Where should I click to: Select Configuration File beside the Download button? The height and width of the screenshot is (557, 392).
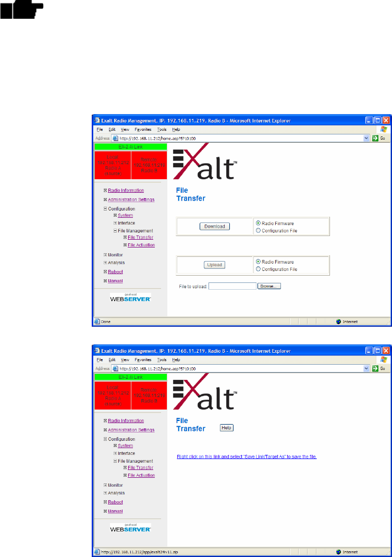(x=259, y=230)
